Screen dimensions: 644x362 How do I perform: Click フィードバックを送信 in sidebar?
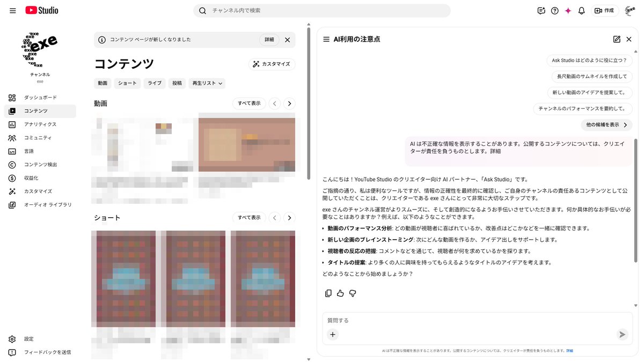[x=40, y=352]
